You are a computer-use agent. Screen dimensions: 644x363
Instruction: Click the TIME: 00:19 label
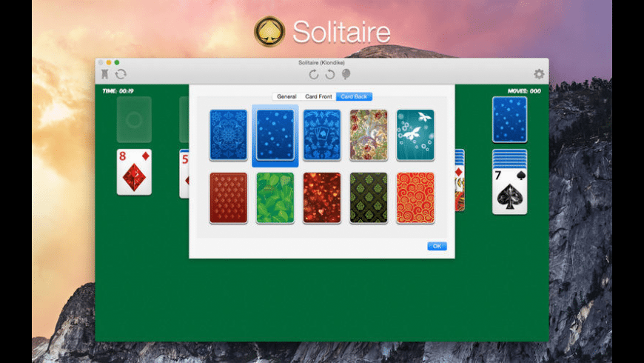coord(118,91)
